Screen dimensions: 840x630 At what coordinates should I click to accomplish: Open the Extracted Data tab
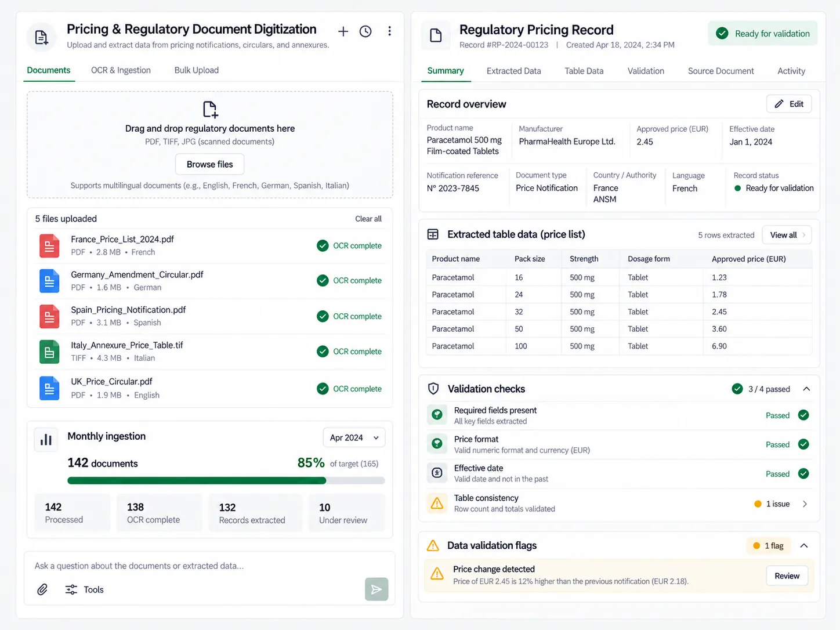[x=513, y=71]
